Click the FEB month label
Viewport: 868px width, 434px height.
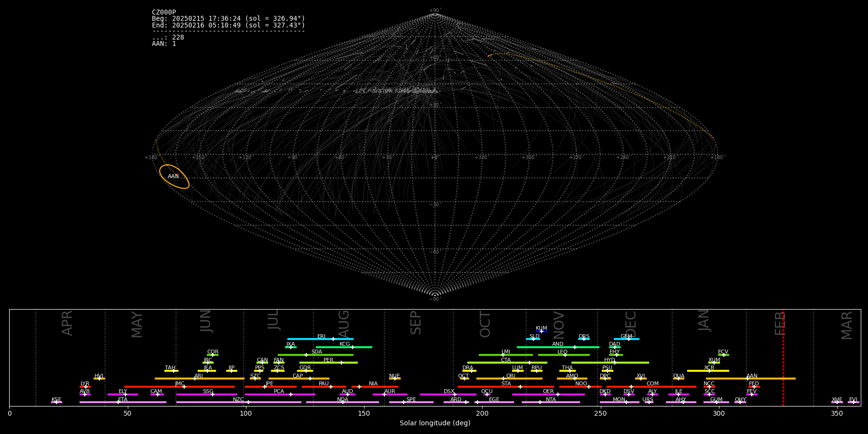[x=780, y=323]
